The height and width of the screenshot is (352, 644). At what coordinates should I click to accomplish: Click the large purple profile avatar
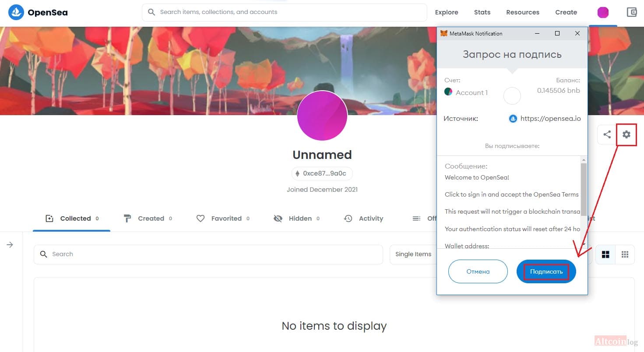point(322,116)
